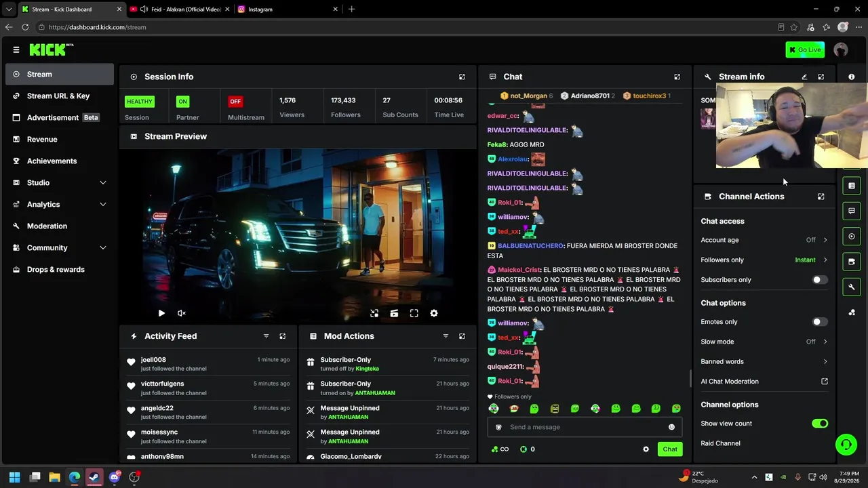This screenshot has width=868, height=488.
Task: Click the wrench icon in right sidebar
Action: (x=852, y=287)
